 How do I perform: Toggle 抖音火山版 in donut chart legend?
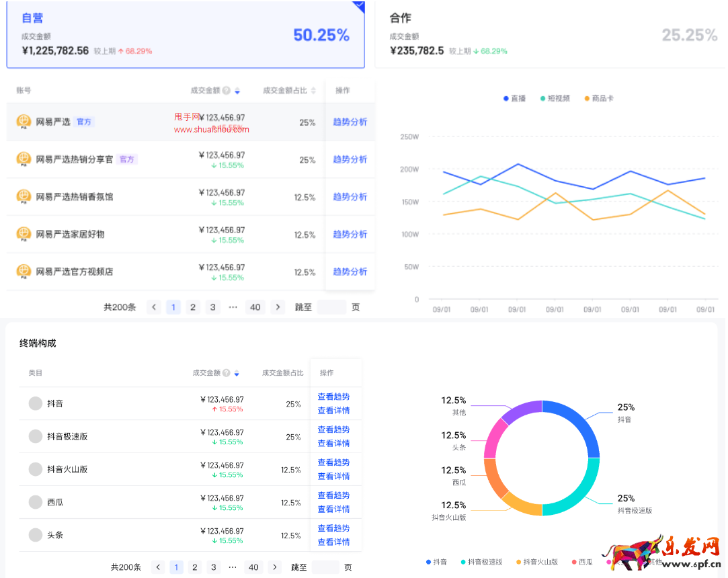pos(537,563)
